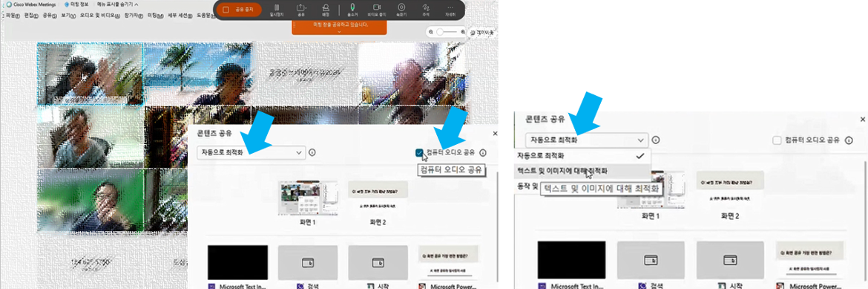Open the 자세히 more options ellipsis
868x289 pixels.
tap(450, 10)
